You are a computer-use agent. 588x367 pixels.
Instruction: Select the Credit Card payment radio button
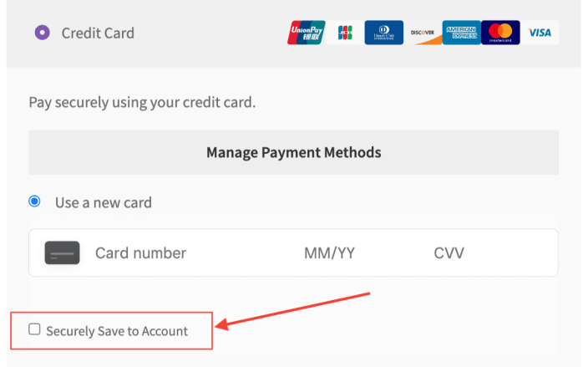pos(42,33)
